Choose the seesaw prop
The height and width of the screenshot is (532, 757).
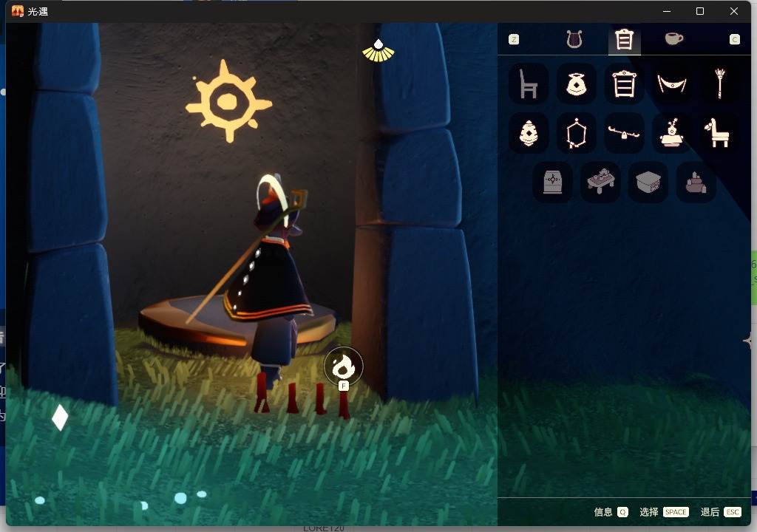pyautogui.click(x=625, y=133)
